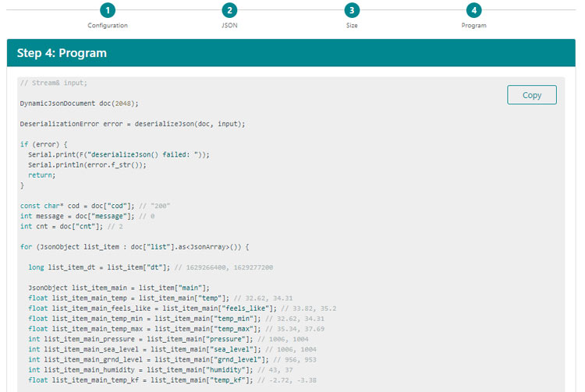Click the list_item_main_temp_kf line
Screen dimensions: 585x392
(x=172, y=380)
